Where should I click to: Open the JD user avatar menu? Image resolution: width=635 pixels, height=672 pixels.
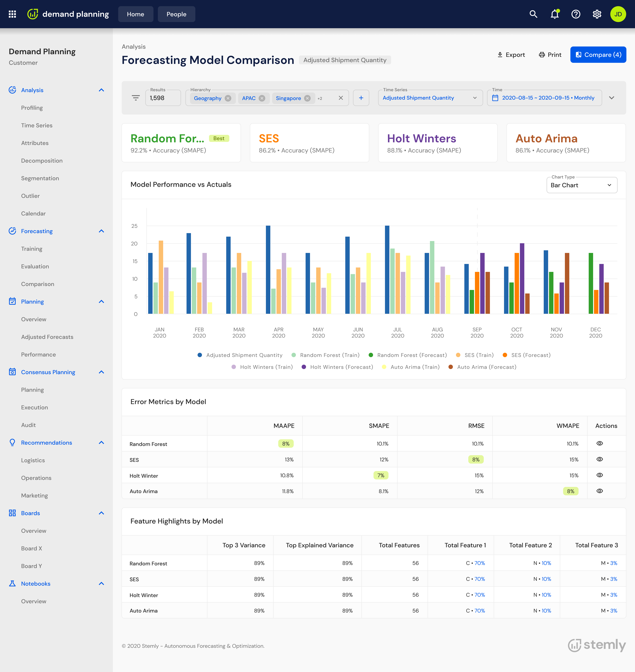(x=618, y=14)
